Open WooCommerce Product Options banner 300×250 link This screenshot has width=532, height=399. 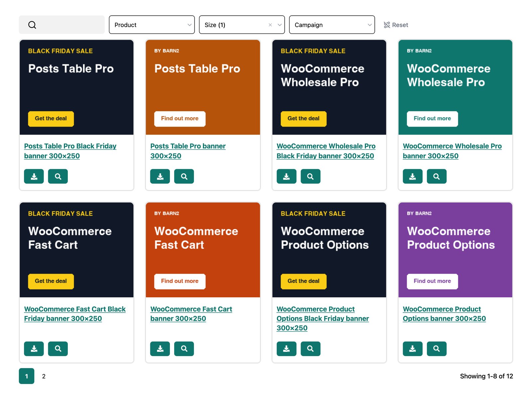click(444, 314)
